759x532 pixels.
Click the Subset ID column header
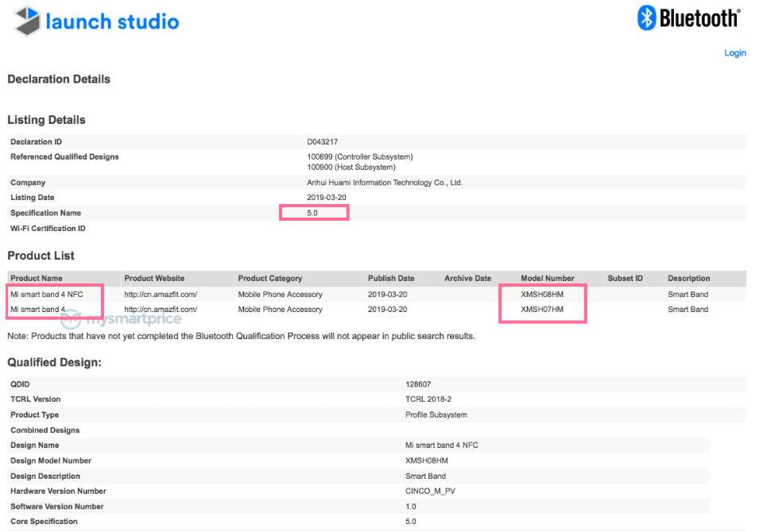[x=625, y=279]
